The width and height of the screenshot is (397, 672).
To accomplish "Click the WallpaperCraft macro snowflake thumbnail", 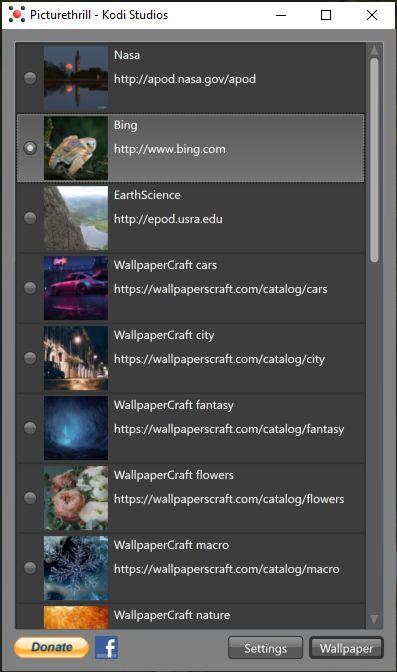I will click(76, 567).
